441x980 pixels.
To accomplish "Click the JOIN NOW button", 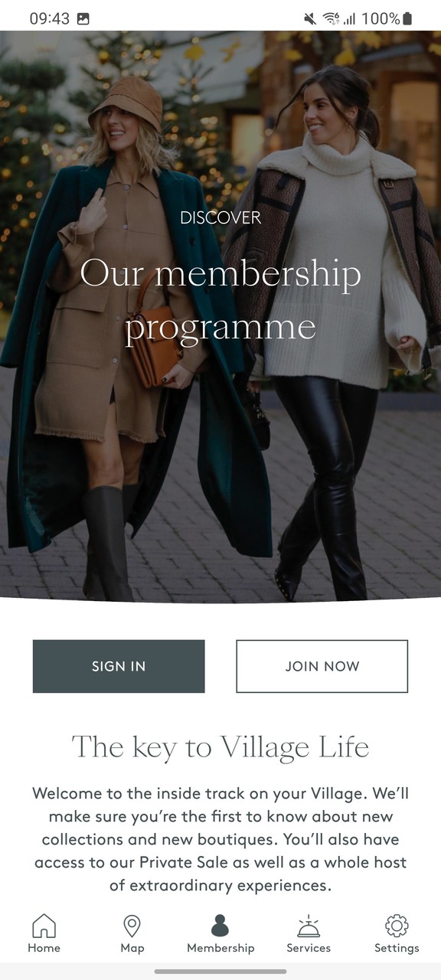I will coord(322,666).
